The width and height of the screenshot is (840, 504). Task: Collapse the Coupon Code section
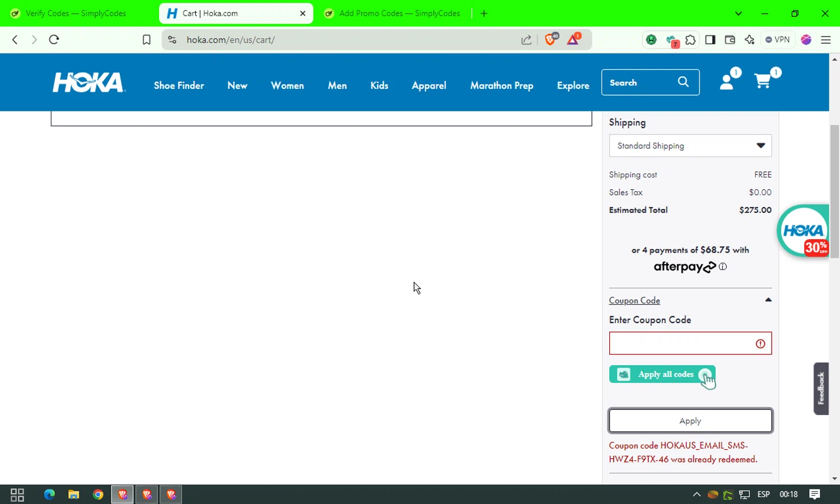click(768, 300)
